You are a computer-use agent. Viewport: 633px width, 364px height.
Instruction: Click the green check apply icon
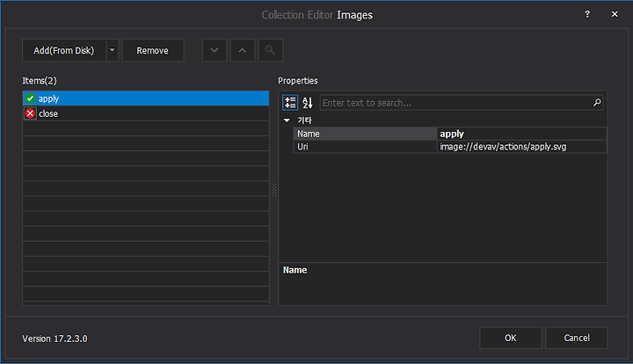pyautogui.click(x=30, y=98)
